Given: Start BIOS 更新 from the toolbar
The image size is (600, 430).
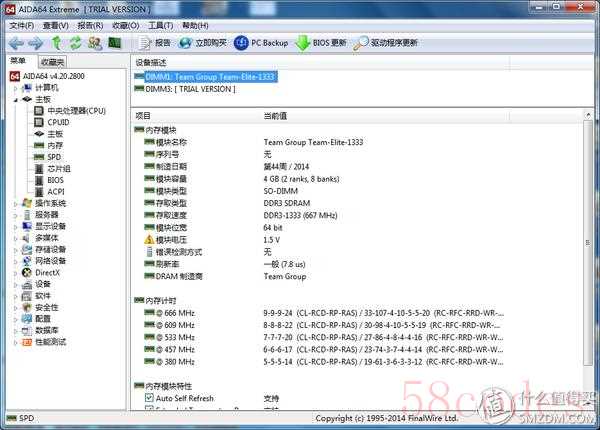Looking at the screenshot, I should tap(321, 43).
